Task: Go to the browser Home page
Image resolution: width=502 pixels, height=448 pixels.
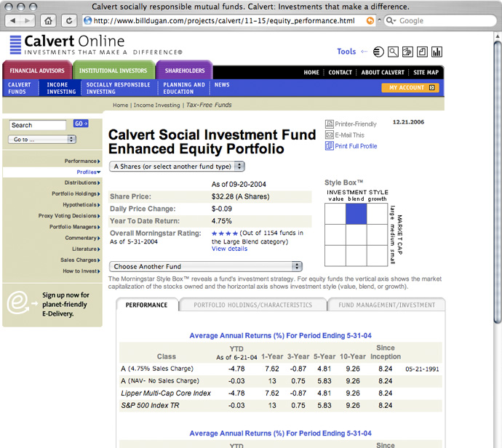Action: pyautogui.click(x=48, y=21)
